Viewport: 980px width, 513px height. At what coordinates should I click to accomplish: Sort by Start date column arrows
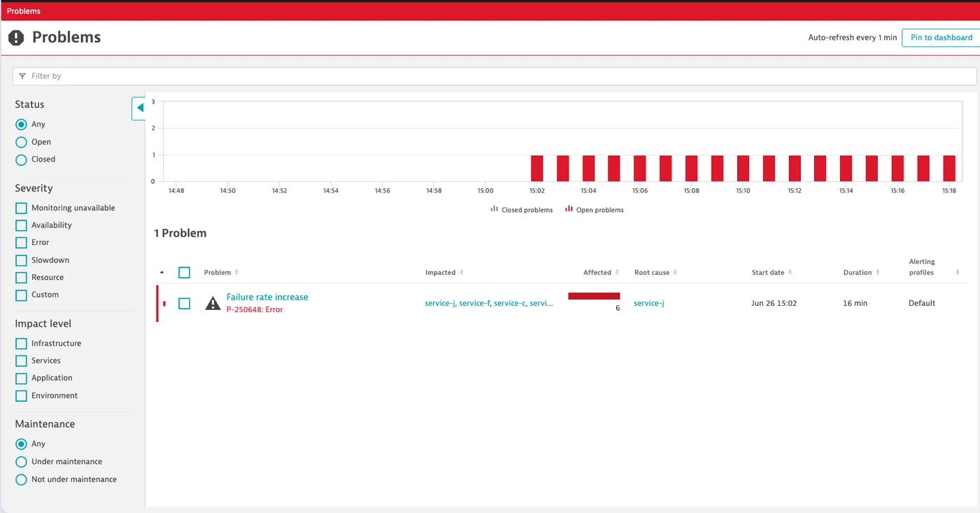[790, 272]
